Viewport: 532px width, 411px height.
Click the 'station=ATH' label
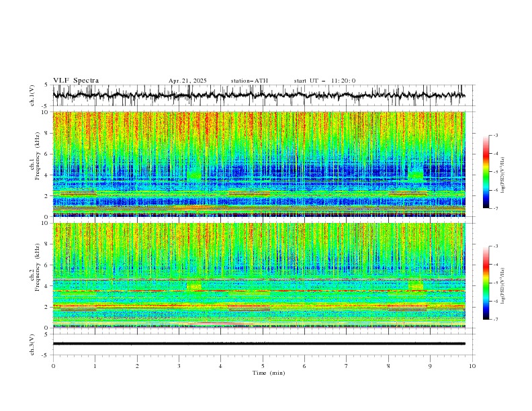(249, 81)
